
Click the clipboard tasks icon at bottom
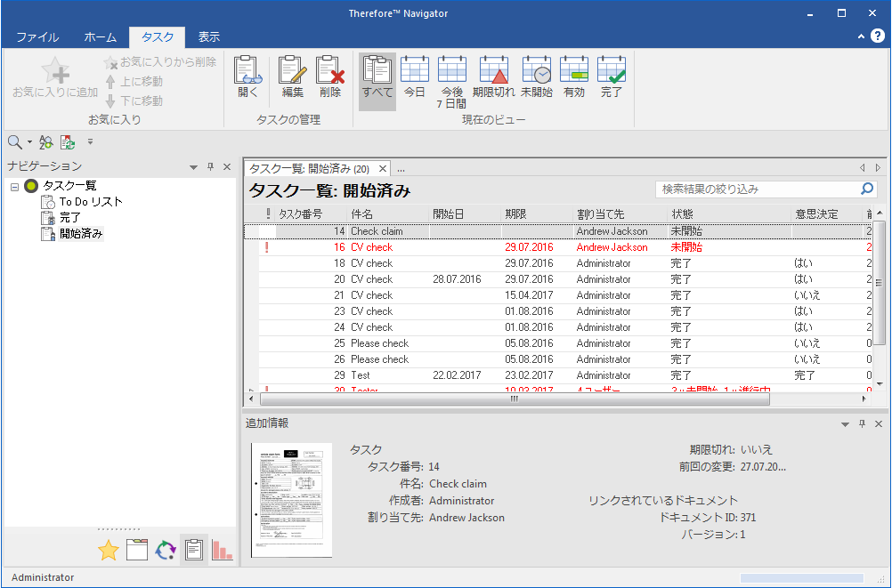(194, 550)
